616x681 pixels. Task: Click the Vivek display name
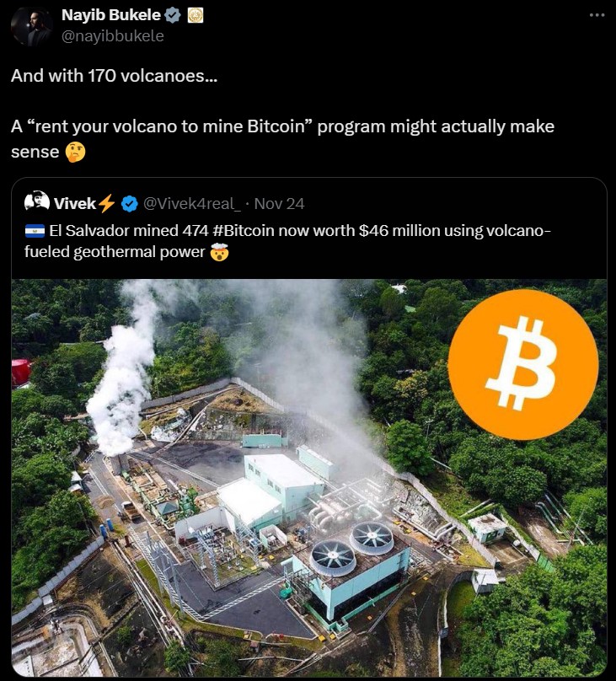(x=75, y=203)
